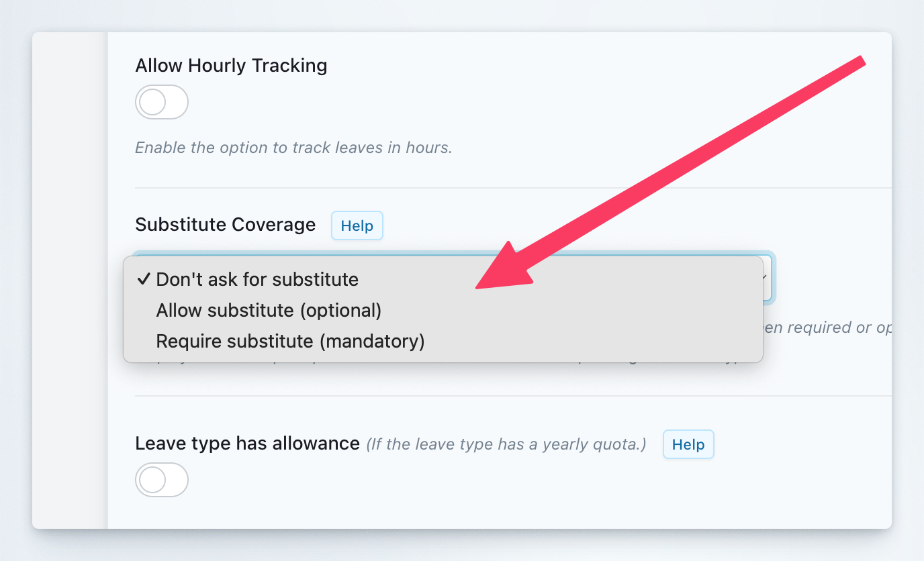Click the currently checked dropdown entry
The image size is (924, 561).
(257, 279)
